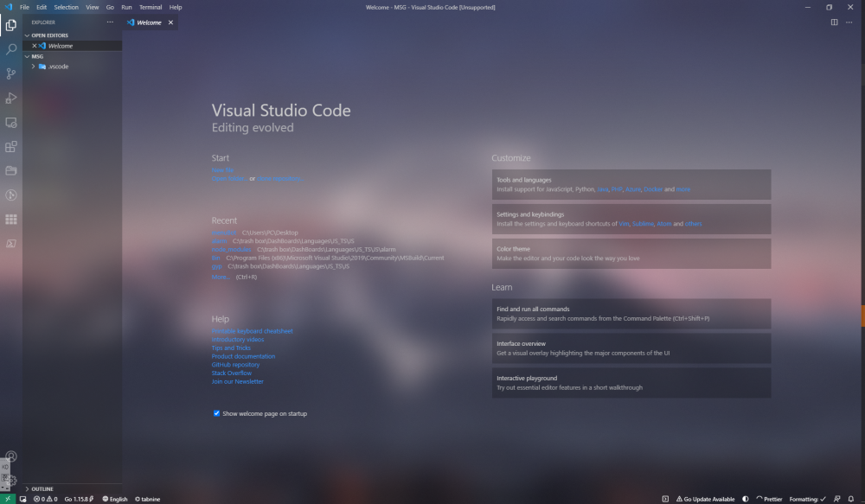Click the half-circle contrast icon in status bar

pos(746,499)
